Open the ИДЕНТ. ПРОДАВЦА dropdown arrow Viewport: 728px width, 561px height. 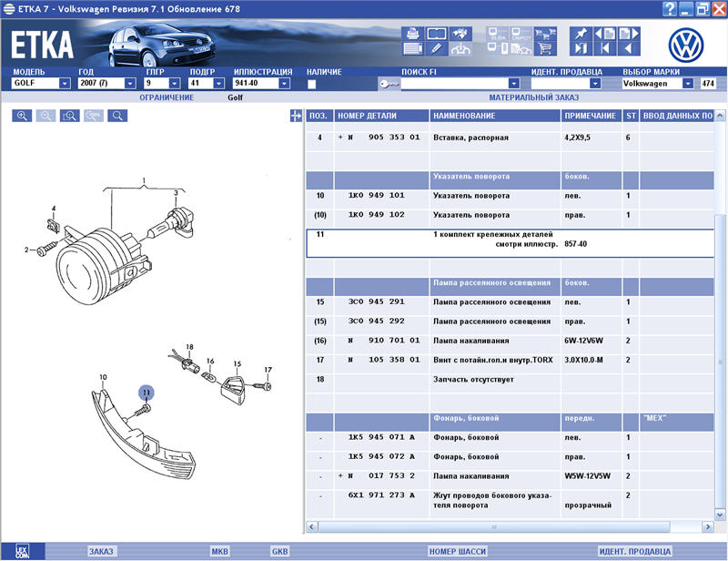tap(595, 83)
